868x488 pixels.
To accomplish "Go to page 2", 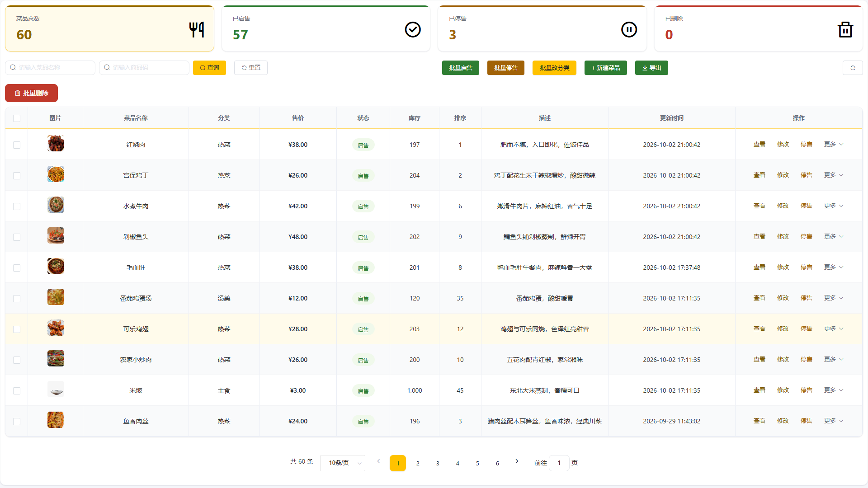I will [x=418, y=463].
